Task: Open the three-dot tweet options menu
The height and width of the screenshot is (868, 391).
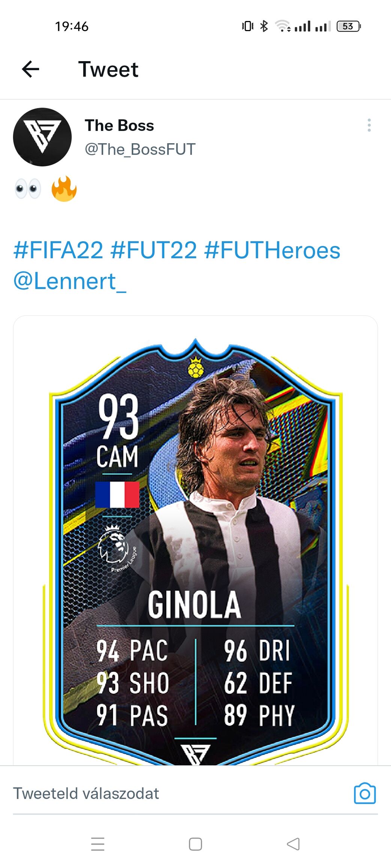Action: pyautogui.click(x=369, y=125)
